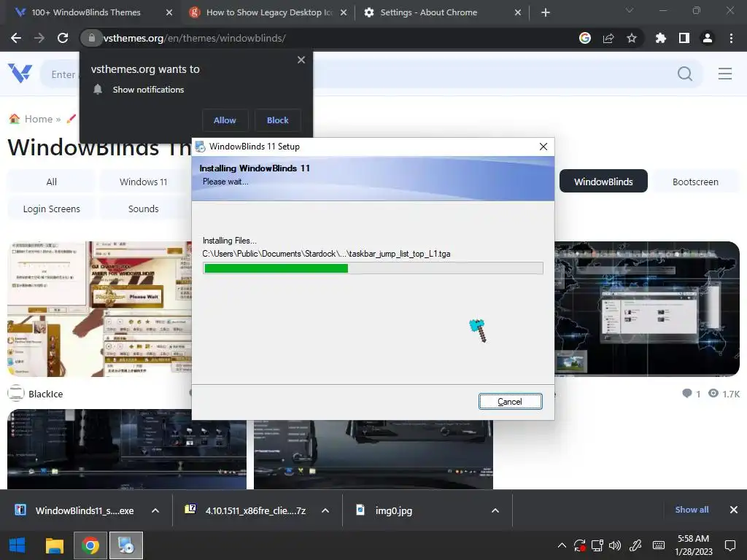Bookmark this page with the star

(632, 38)
